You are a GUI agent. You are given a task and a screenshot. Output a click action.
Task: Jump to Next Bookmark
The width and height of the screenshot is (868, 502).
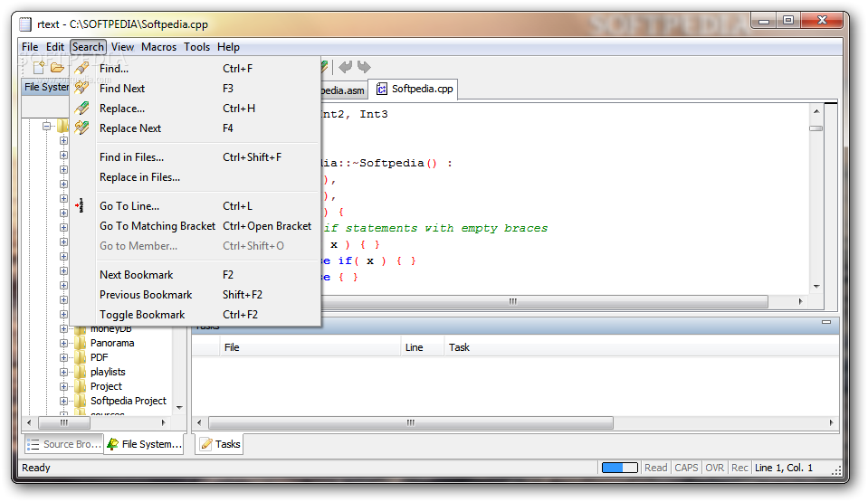pyautogui.click(x=196, y=275)
